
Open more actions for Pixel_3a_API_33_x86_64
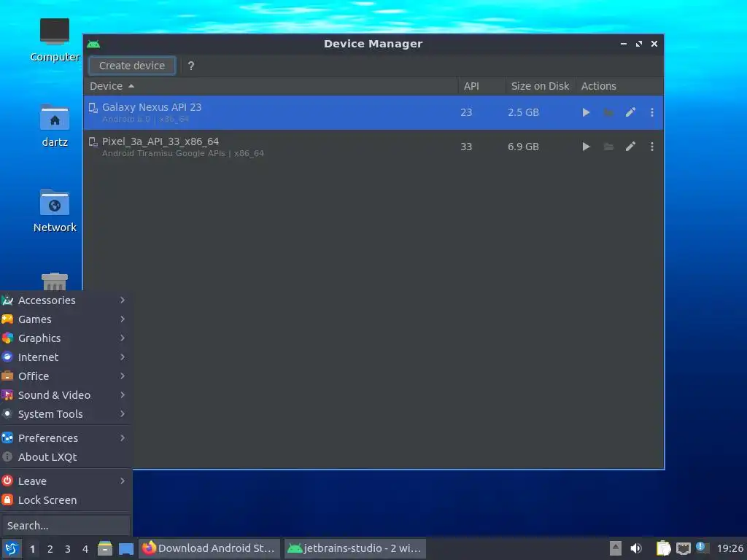pos(651,147)
